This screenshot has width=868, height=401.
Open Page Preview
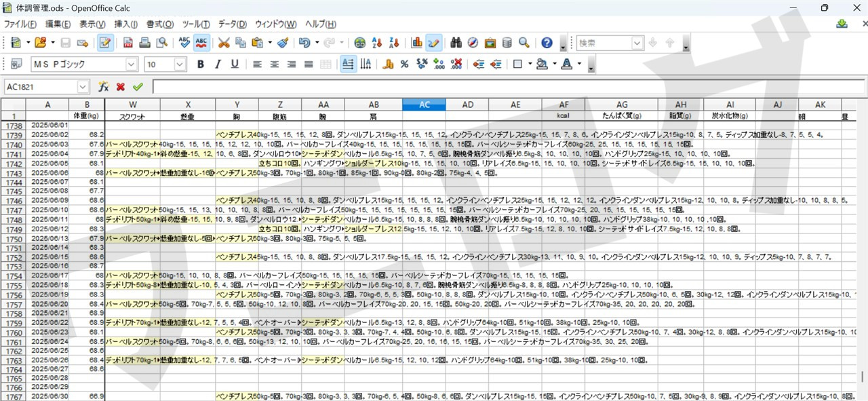tap(161, 43)
